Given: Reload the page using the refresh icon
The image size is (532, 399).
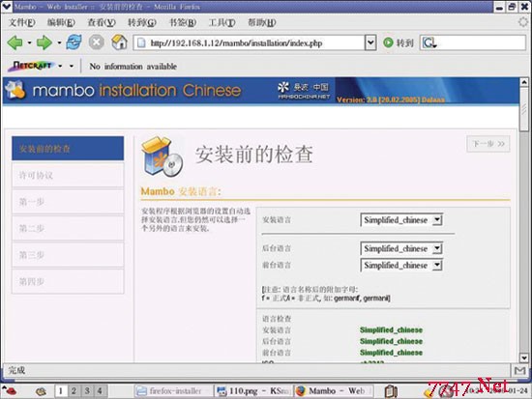Looking at the screenshot, I should pyautogui.click(x=74, y=43).
